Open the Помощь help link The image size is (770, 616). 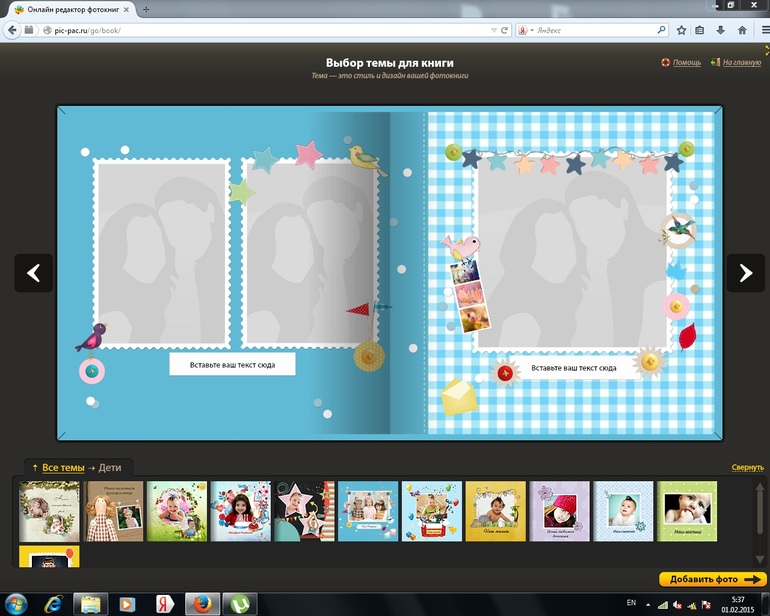click(x=686, y=63)
